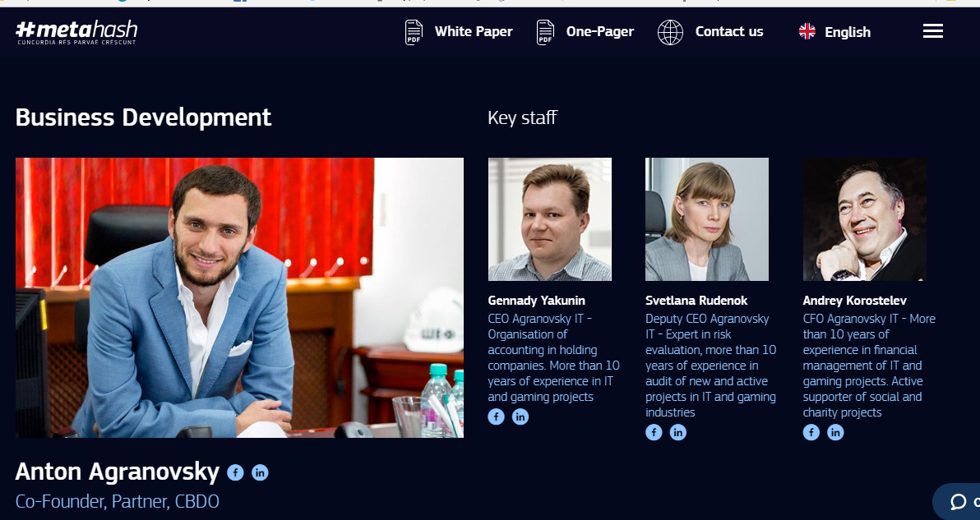Open the White Paper link

point(473,31)
